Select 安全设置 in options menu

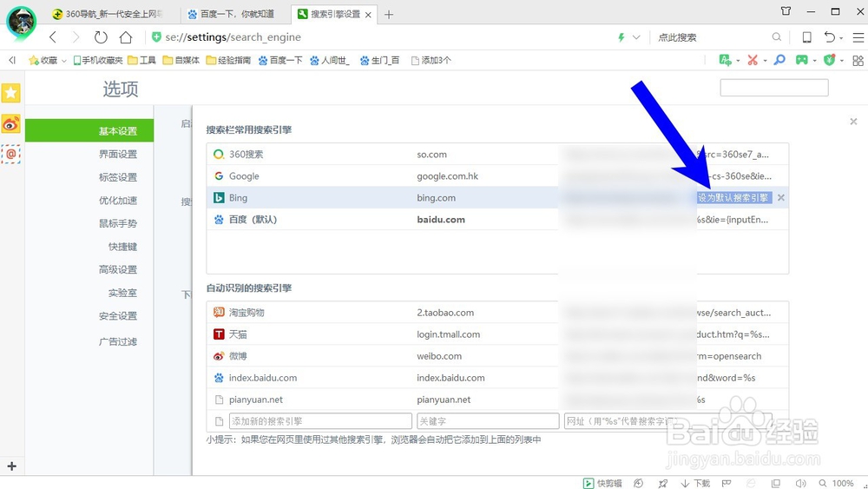[118, 315]
